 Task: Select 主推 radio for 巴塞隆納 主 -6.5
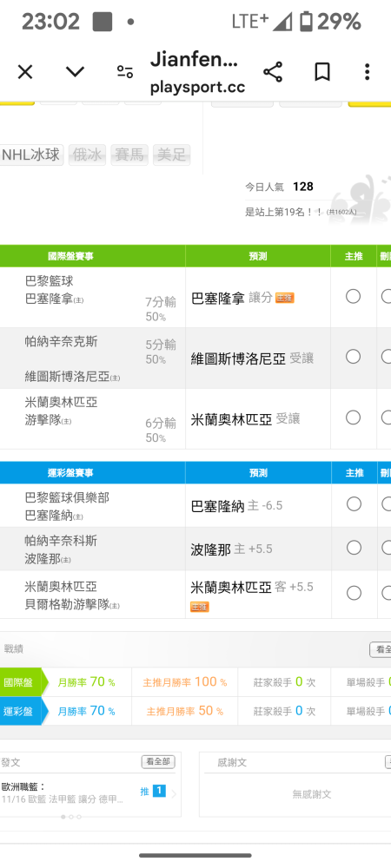point(354,504)
